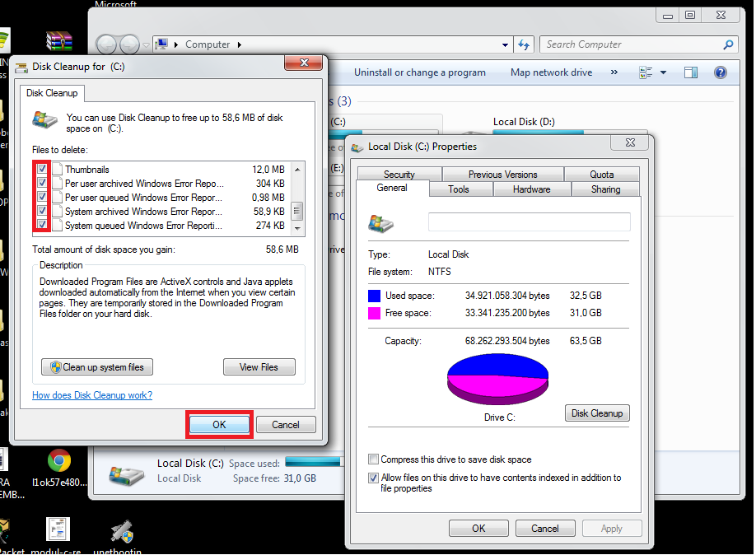Show more toolbar commands with the chevron
Screen dimensions: 756x555
(x=614, y=72)
